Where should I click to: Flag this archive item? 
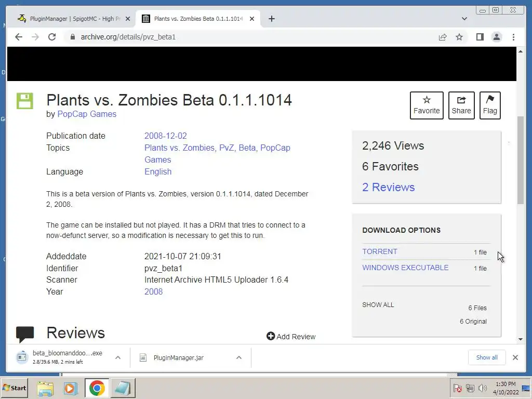click(x=490, y=105)
